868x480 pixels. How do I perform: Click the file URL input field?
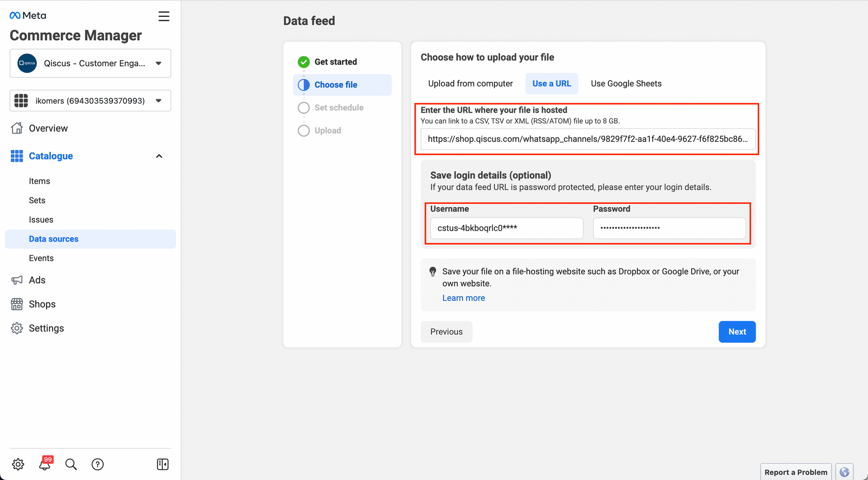click(x=587, y=139)
